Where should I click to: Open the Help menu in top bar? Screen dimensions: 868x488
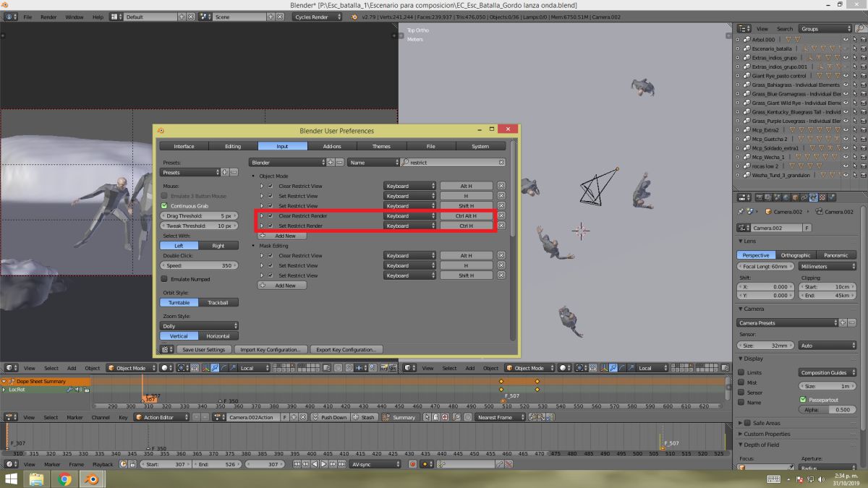(98, 17)
